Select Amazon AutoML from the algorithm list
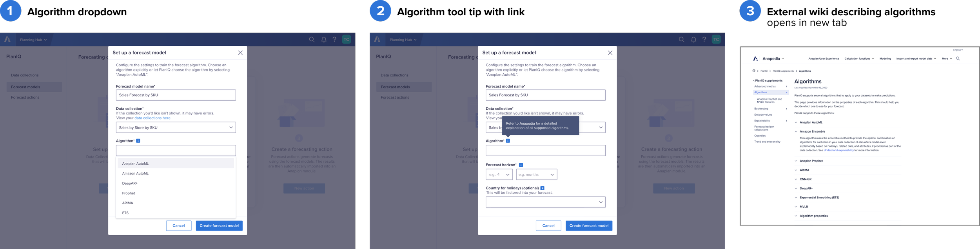Viewport: 980px width, 249px height. [176, 173]
